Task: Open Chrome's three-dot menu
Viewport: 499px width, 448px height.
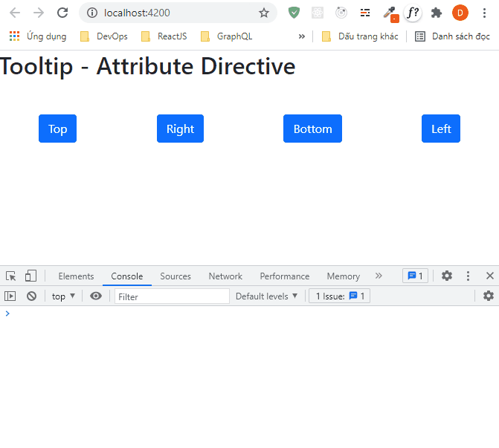Action: coord(484,13)
